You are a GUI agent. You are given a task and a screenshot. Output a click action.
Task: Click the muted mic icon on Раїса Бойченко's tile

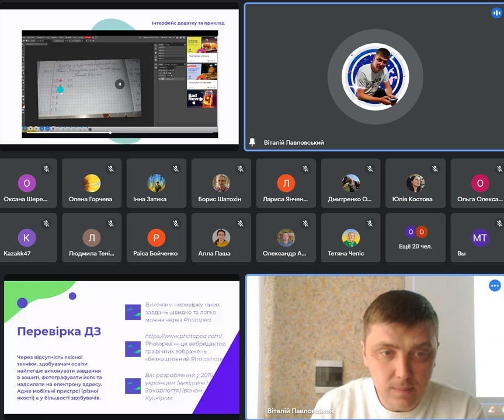175,223
